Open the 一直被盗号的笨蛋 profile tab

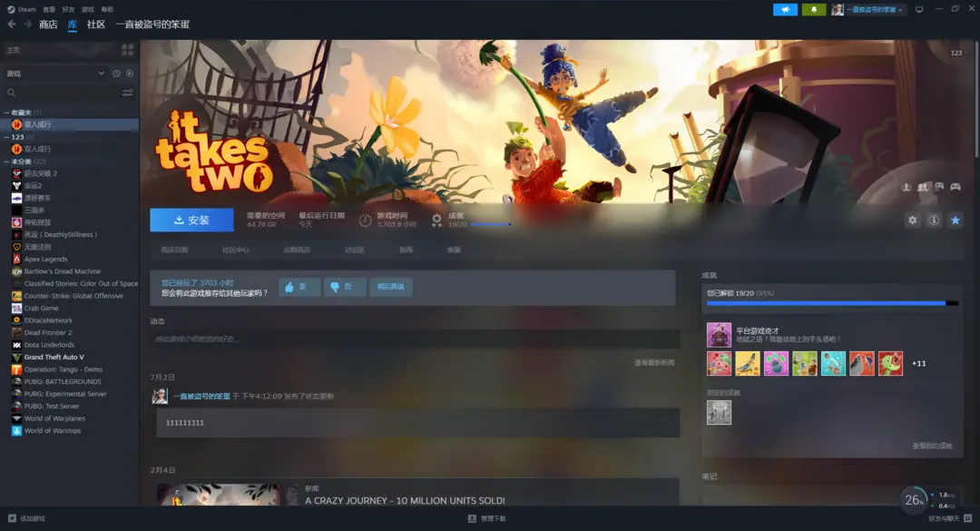coord(152,25)
